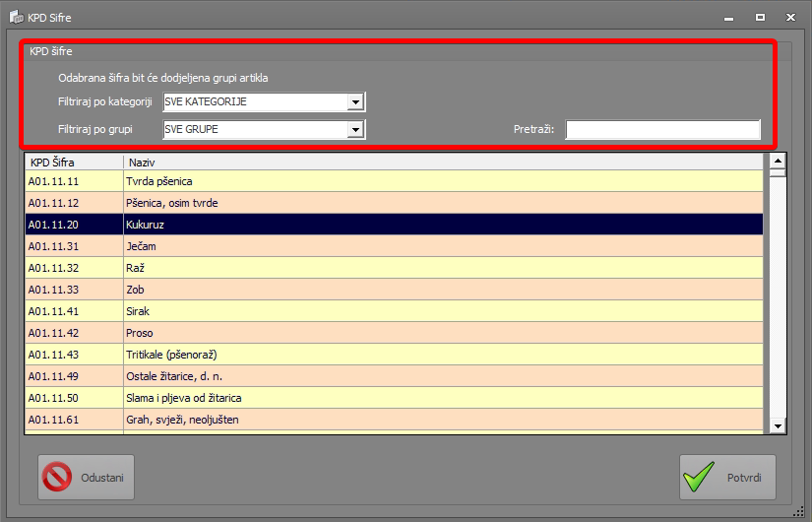Screen dimensions: 812x522
Task: Choose the Ječam entry A01.11.31
Action: (x=394, y=246)
